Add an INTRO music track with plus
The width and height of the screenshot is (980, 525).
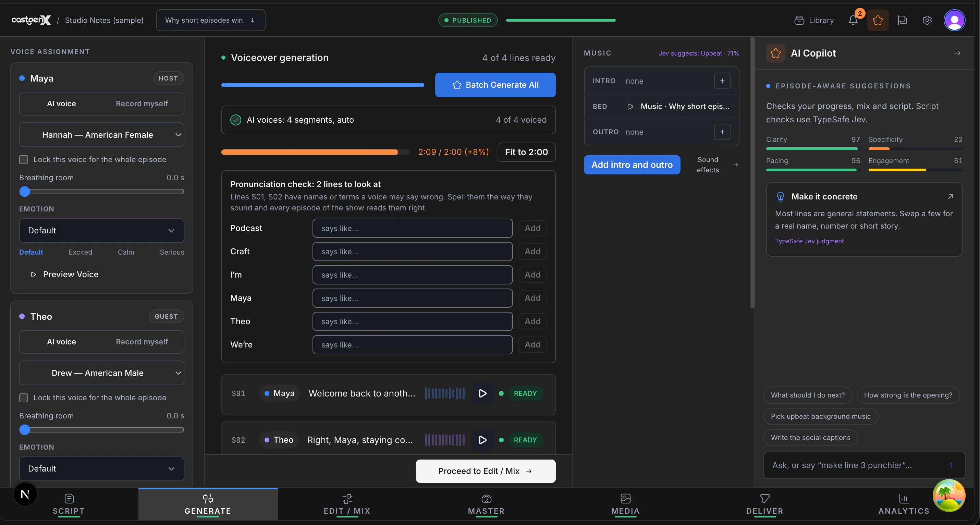[722, 81]
